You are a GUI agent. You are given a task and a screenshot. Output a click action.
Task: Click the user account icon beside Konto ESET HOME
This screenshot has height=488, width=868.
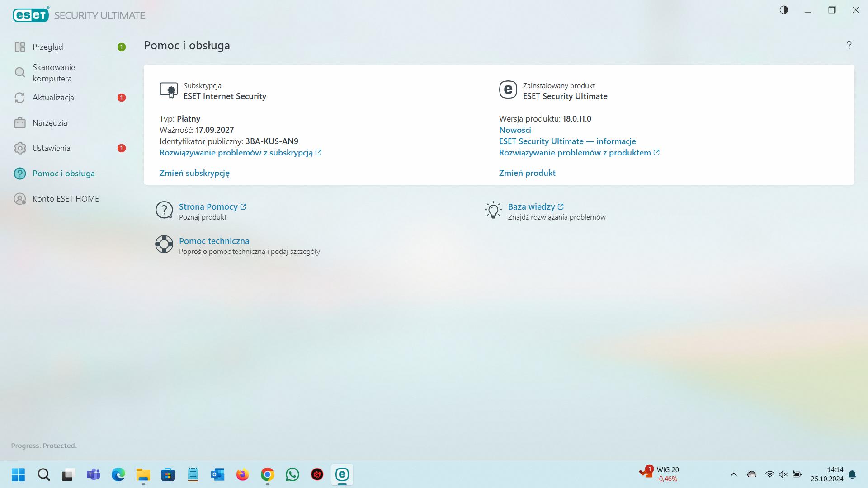[20, 199]
